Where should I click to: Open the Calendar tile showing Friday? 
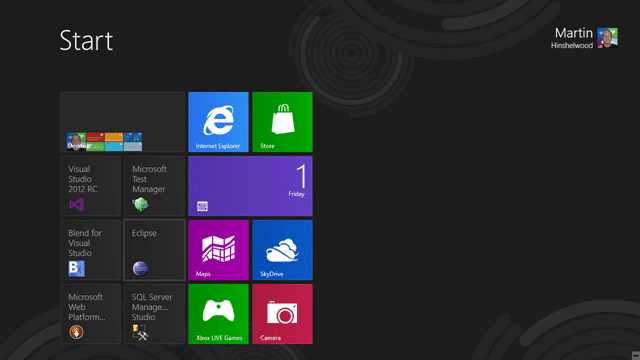(251, 186)
